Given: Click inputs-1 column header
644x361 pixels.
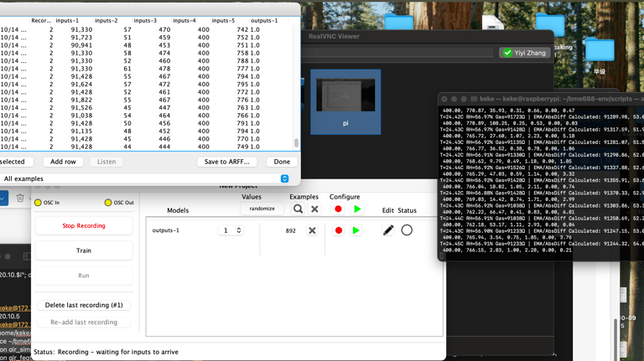Looking at the screenshot, I should (67, 20).
